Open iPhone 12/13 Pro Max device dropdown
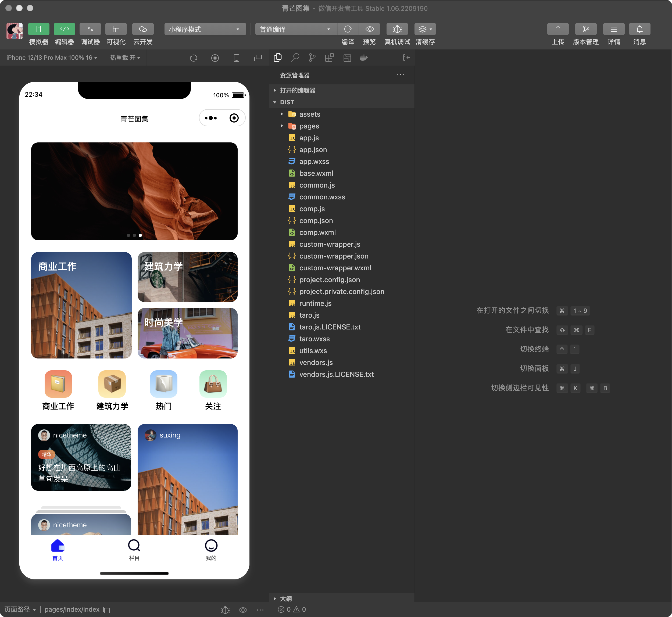The image size is (672, 617). click(x=52, y=58)
